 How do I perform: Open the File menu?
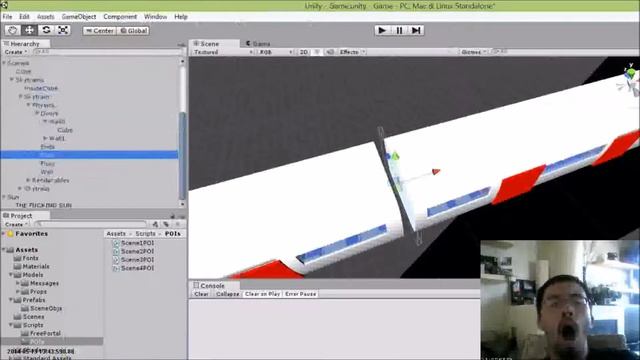[x=7, y=17]
